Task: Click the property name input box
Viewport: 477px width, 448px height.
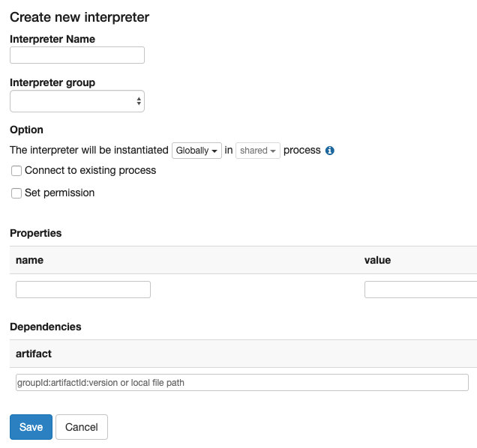Action: point(82,290)
